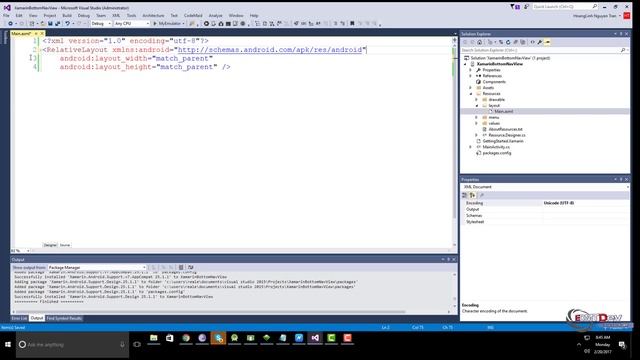This screenshot has width=640, height=360.
Task: Collapse the Resources folder
Action: tap(471, 94)
